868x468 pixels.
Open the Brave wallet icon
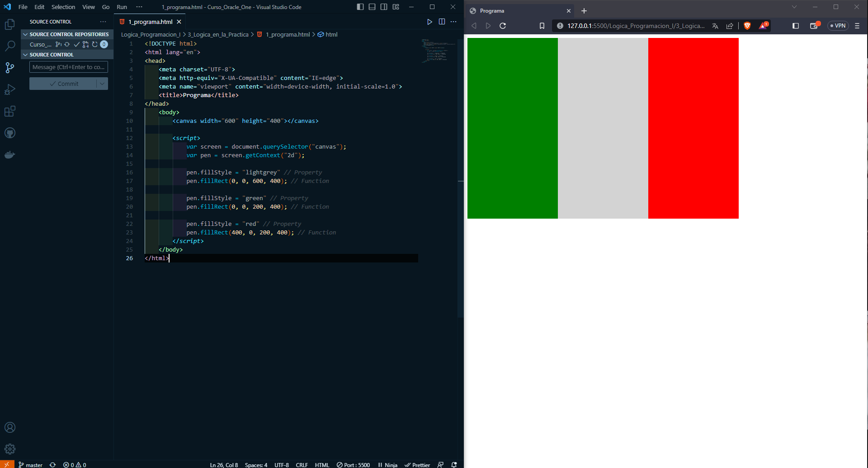coord(815,26)
